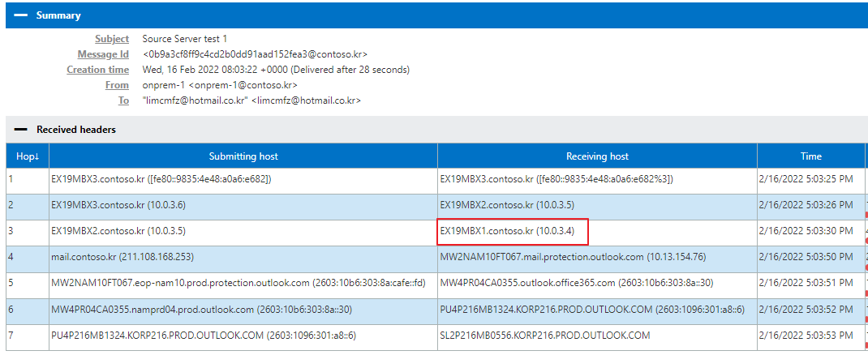Select receiving host SL2P216MB0556.KORP216.PROD.OUTLOOK.COM
The width and height of the screenshot is (868, 355).
coord(545,336)
